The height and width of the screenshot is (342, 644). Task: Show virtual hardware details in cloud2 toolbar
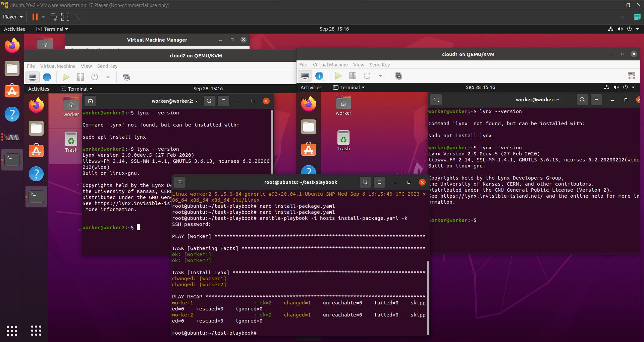[x=47, y=77]
